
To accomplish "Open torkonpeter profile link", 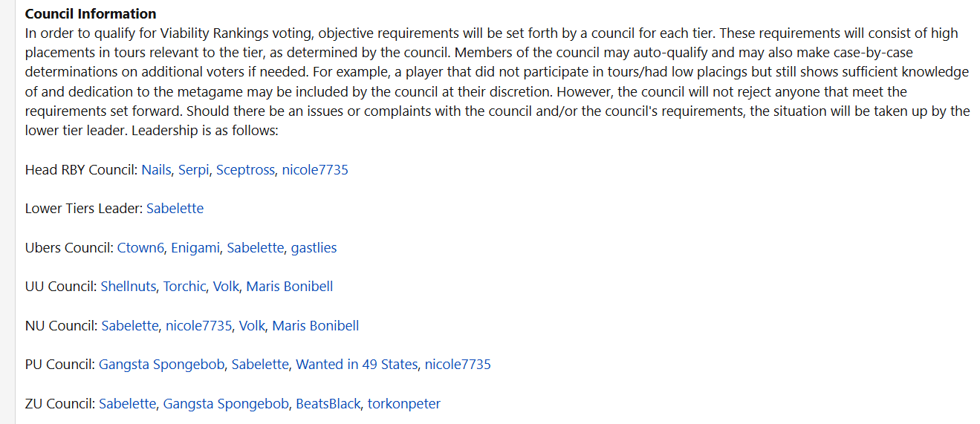I will 404,403.
